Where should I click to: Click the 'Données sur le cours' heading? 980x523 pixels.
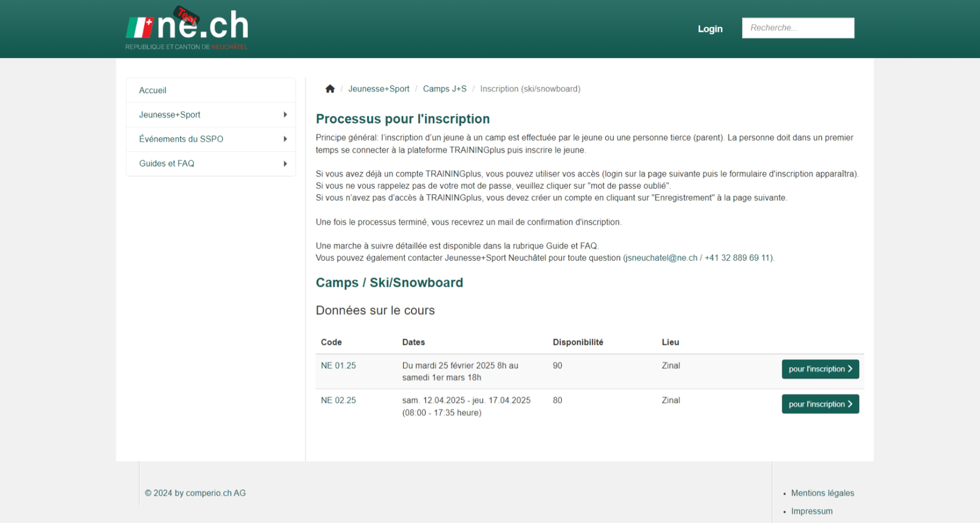pos(375,310)
